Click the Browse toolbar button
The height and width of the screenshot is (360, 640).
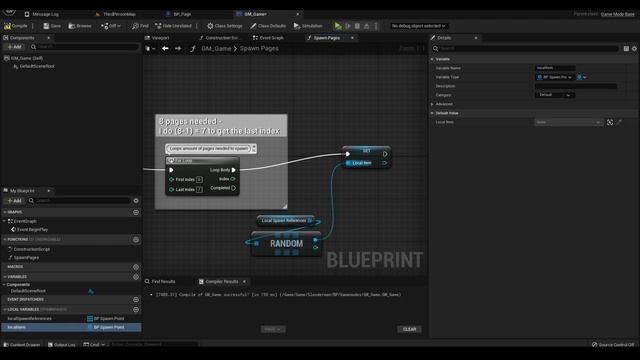click(x=80, y=26)
